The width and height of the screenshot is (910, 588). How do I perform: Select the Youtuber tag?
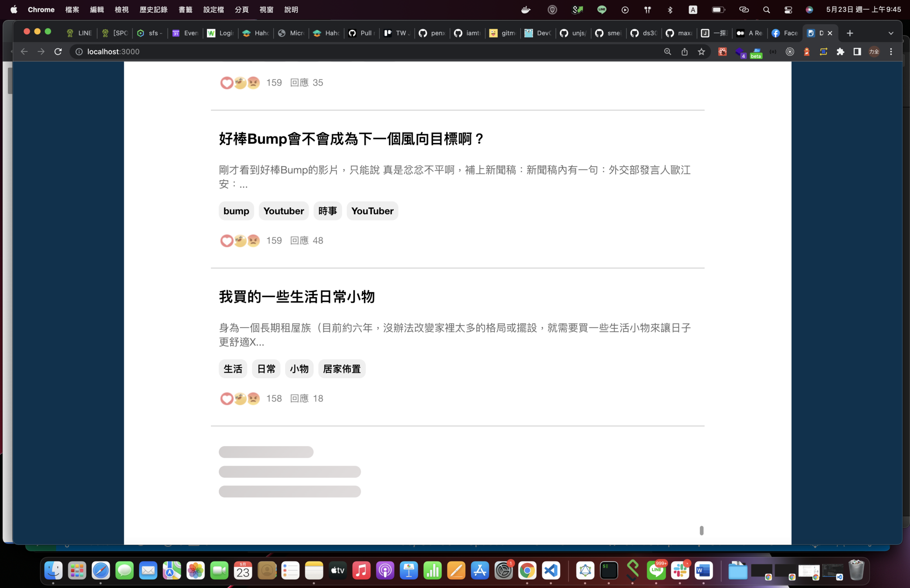coord(283,211)
